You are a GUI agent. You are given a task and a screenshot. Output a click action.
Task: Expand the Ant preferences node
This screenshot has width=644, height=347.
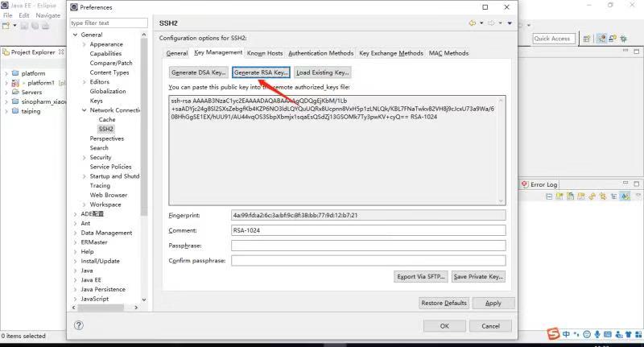(x=75, y=223)
